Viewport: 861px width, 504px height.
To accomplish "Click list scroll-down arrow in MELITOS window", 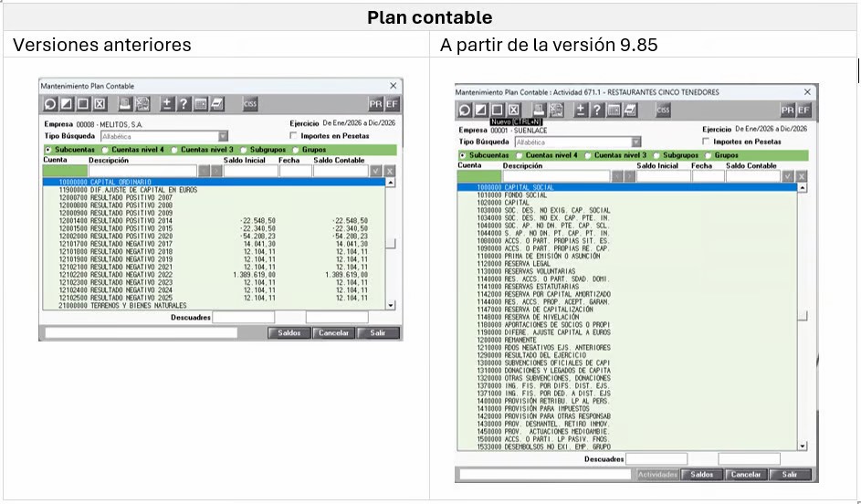I will pyautogui.click(x=391, y=305).
